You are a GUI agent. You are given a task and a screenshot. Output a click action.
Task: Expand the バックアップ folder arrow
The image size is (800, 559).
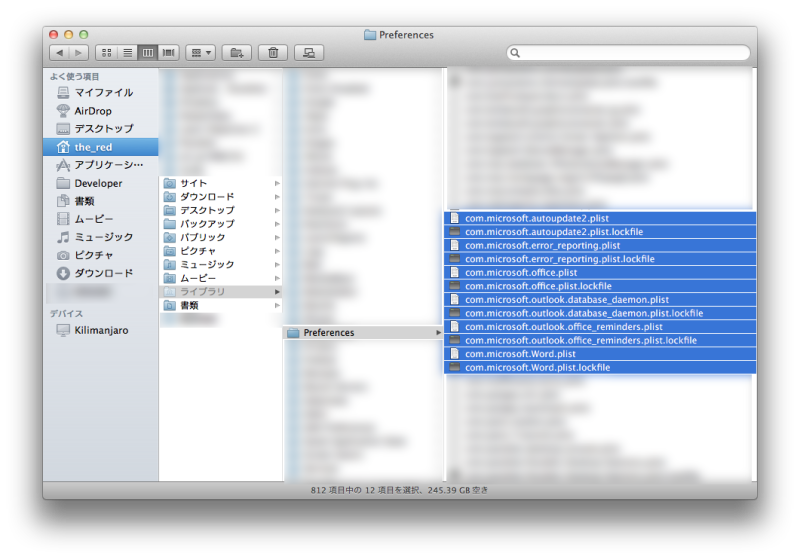point(277,223)
